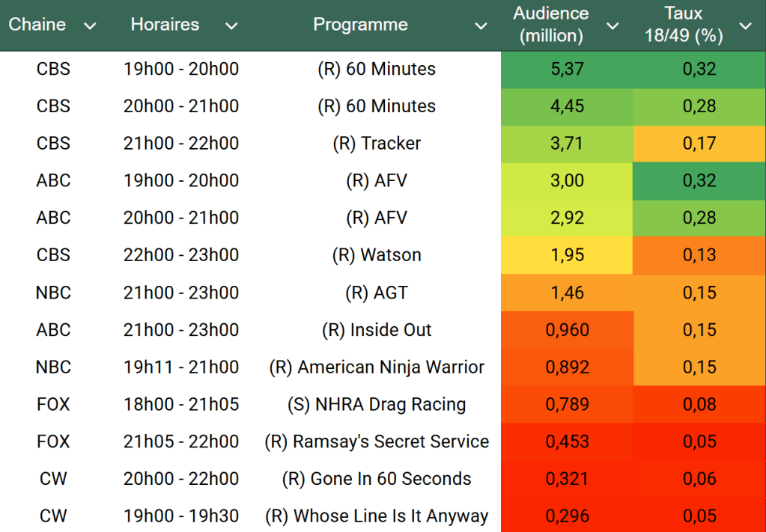Open the Taux 18/49 (%) filter arrow

coord(745,26)
